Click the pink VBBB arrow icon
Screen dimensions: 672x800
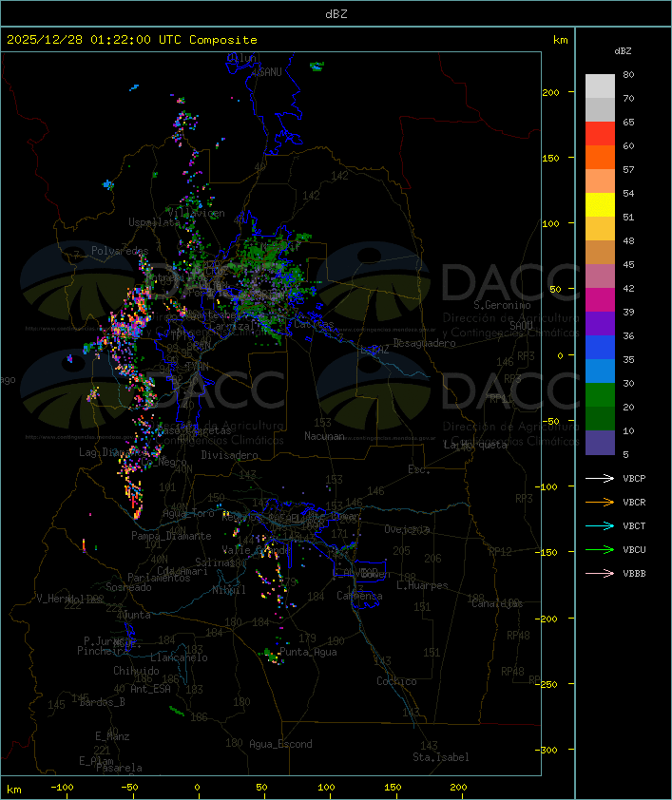pyautogui.click(x=600, y=574)
